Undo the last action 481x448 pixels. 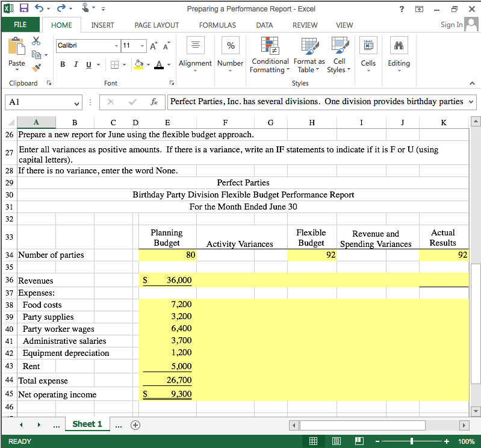(39, 8)
